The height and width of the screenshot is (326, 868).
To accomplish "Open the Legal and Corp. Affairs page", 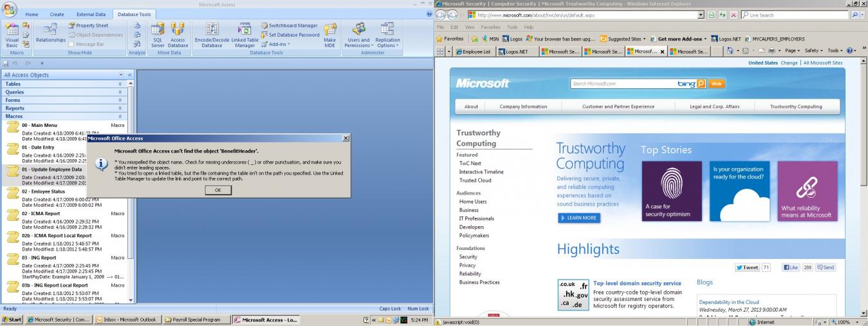I will (714, 106).
